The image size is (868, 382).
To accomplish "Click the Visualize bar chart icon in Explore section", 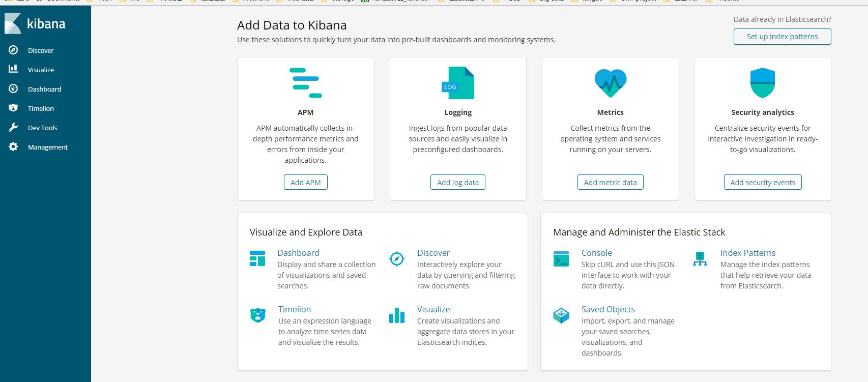I will click(x=397, y=315).
